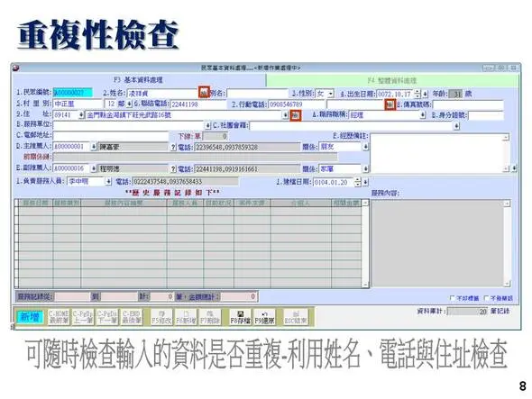Click the 資料庫計 count showing 20
This screenshot has height=399, width=532.
point(468,312)
